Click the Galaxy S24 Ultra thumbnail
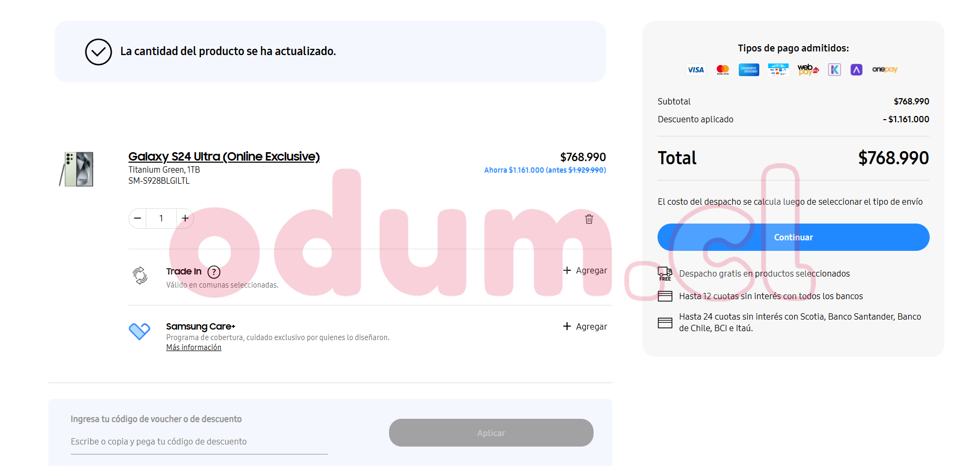Screen dimensions: 980x466 (78, 169)
